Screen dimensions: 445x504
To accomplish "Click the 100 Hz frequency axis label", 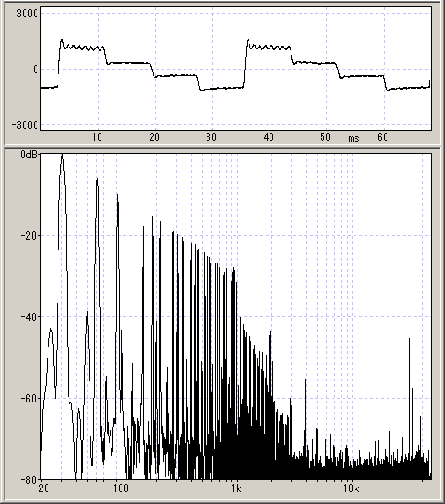I will [x=121, y=488].
